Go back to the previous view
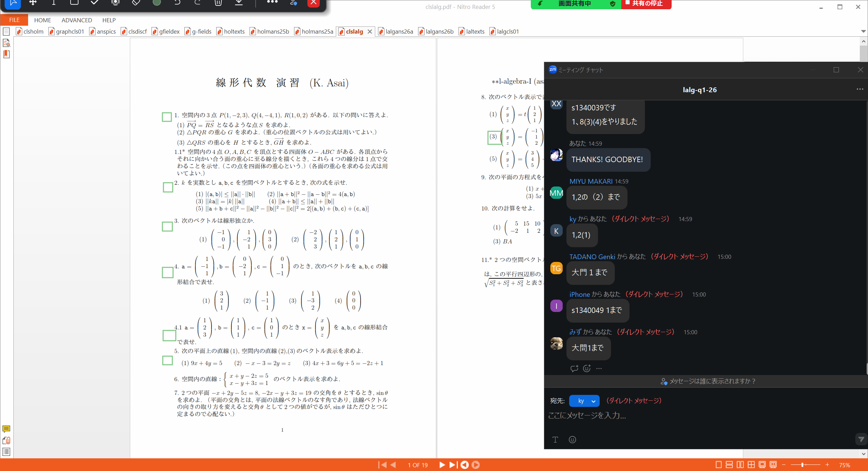This screenshot has width=868, height=471. [x=465, y=465]
